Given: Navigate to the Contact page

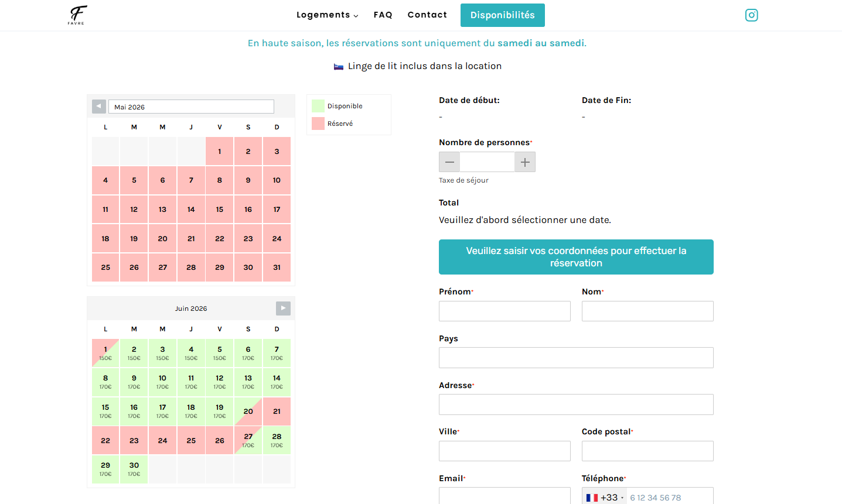Looking at the screenshot, I should [427, 15].
